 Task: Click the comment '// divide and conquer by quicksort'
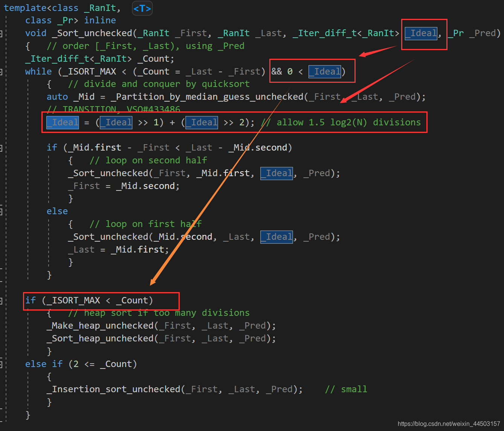[x=159, y=84]
